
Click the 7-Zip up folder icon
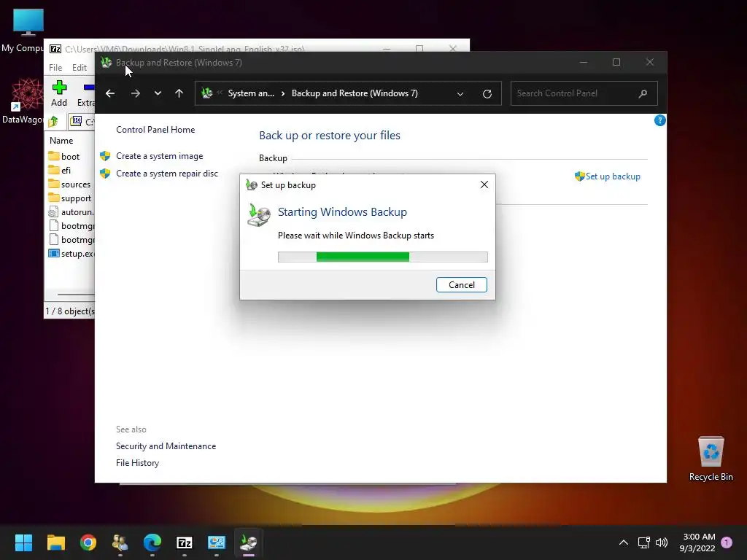pyautogui.click(x=53, y=122)
